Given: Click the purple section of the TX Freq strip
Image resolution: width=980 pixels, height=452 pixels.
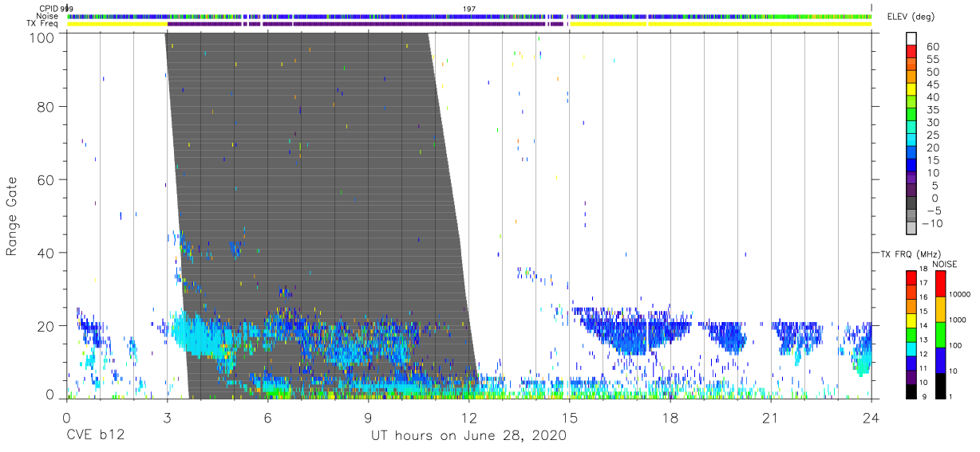Looking at the screenshot, I should 367,24.
